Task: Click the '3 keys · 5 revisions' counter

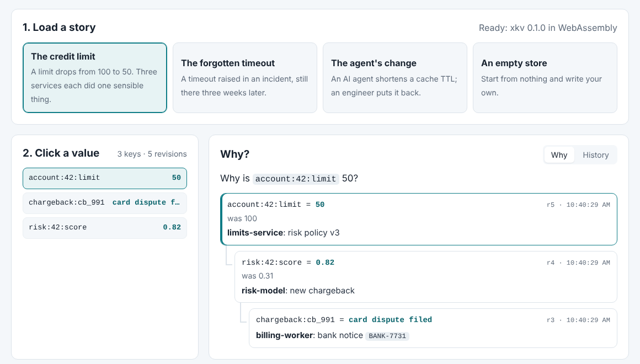Action: coord(152,154)
